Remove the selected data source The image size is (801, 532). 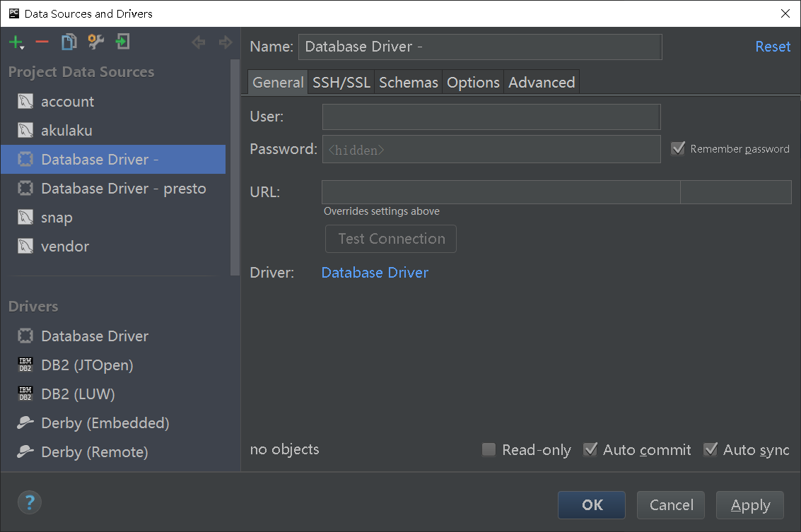coord(41,42)
